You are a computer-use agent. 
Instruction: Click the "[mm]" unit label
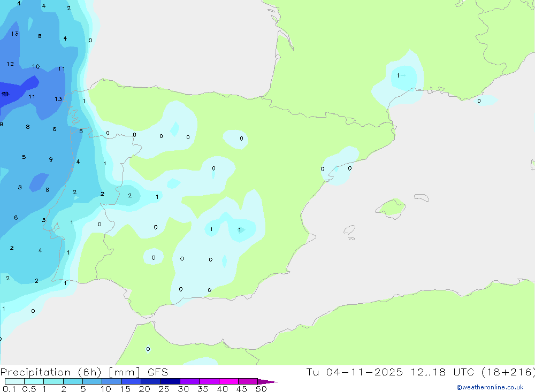[x=125, y=372]
